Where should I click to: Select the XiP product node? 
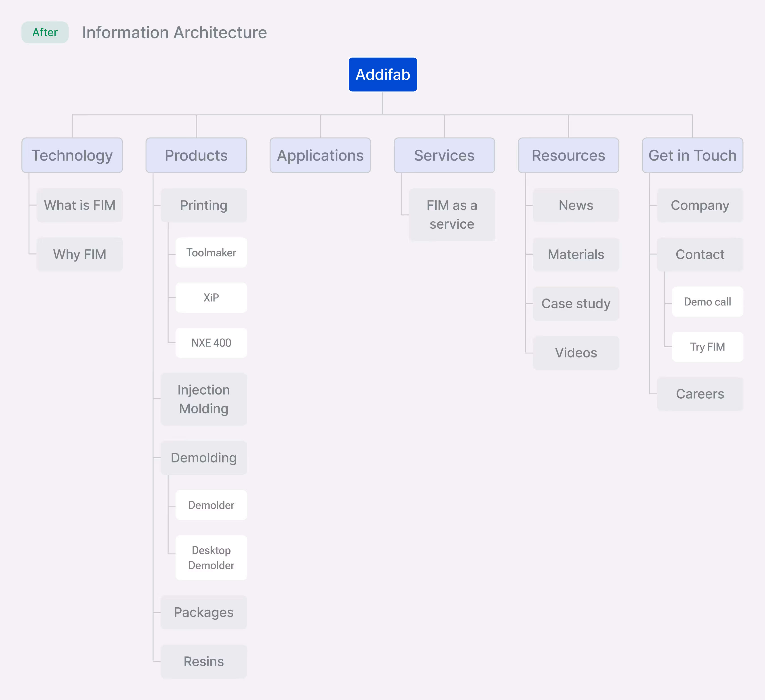(211, 297)
